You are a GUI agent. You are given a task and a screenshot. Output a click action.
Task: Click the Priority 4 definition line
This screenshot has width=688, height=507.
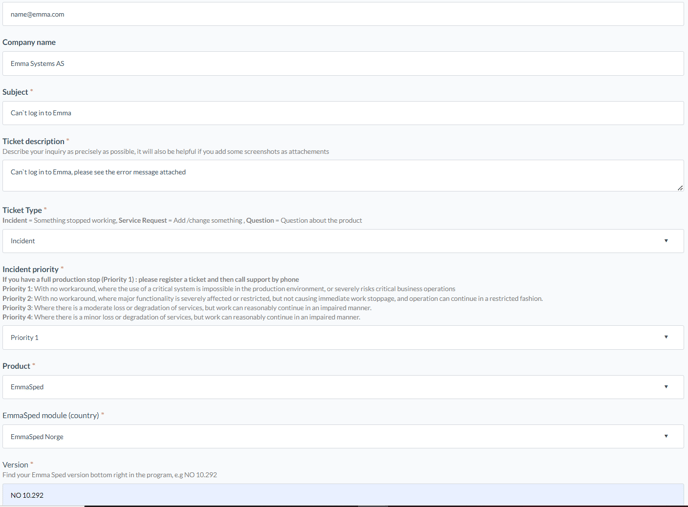[181, 317]
